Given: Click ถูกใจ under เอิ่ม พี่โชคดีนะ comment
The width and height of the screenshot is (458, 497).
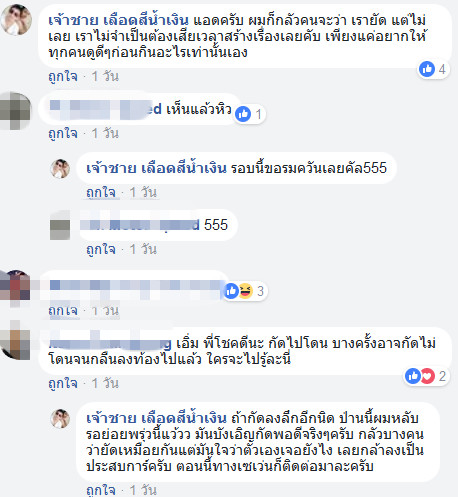Looking at the screenshot, I should 63,383.
